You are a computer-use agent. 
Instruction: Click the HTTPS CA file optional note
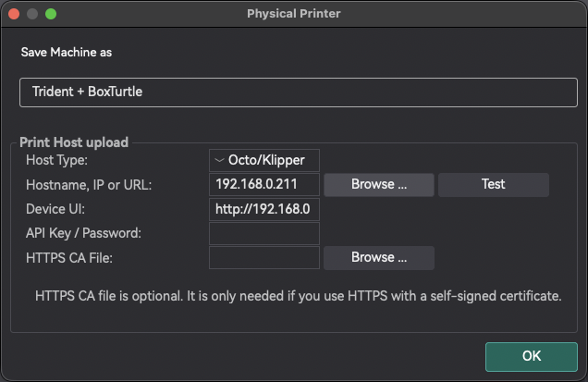point(298,296)
